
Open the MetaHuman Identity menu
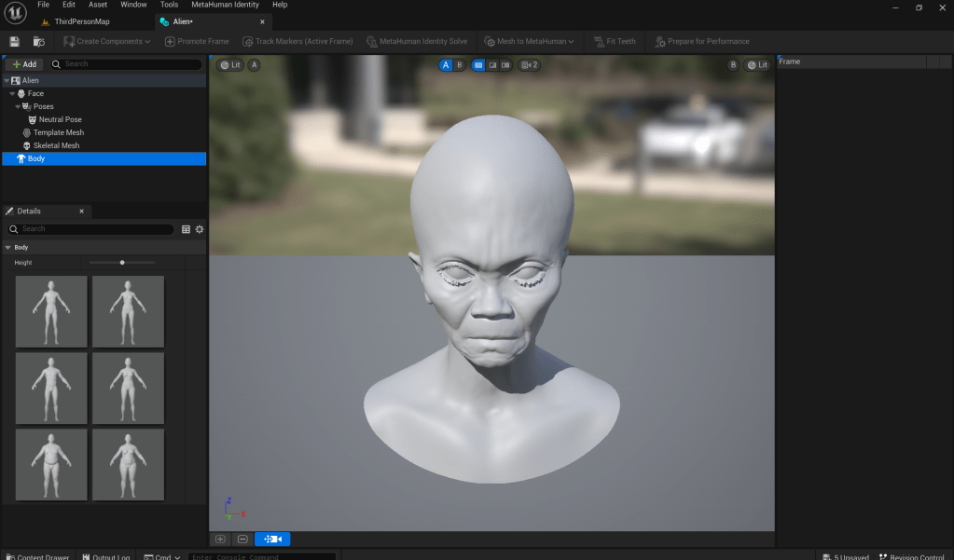[x=225, y=5]
